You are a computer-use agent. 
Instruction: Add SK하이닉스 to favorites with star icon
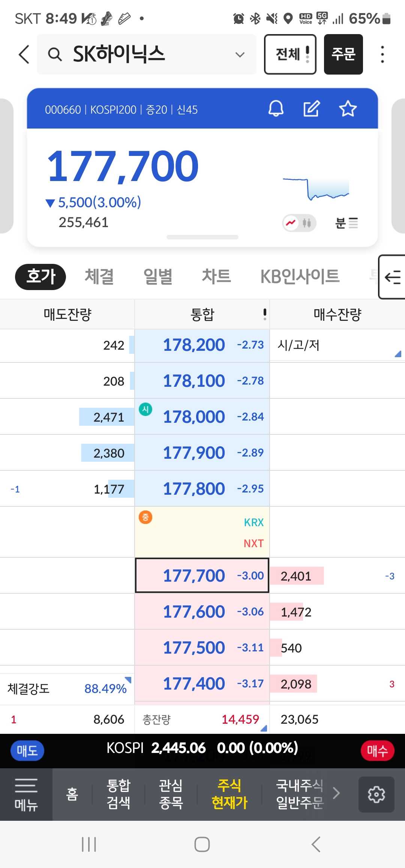[x=348, y=109]
